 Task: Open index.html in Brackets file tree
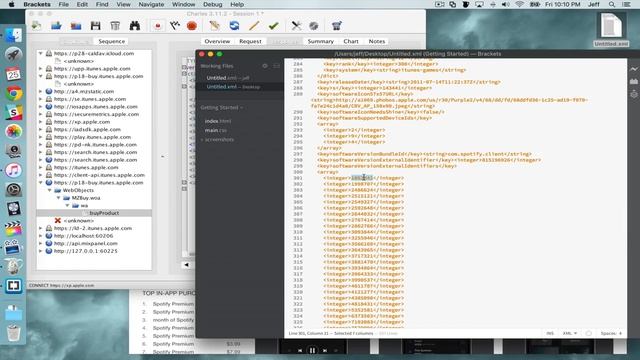218,121
